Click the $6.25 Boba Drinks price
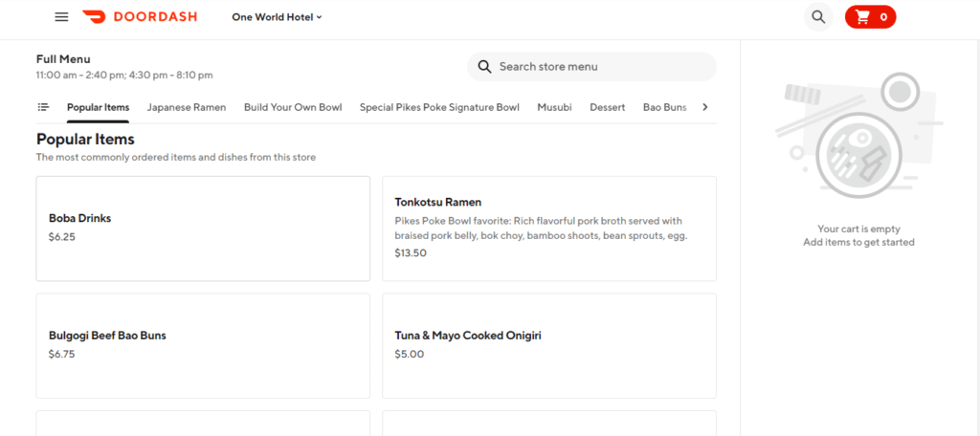 pos(62,237)
